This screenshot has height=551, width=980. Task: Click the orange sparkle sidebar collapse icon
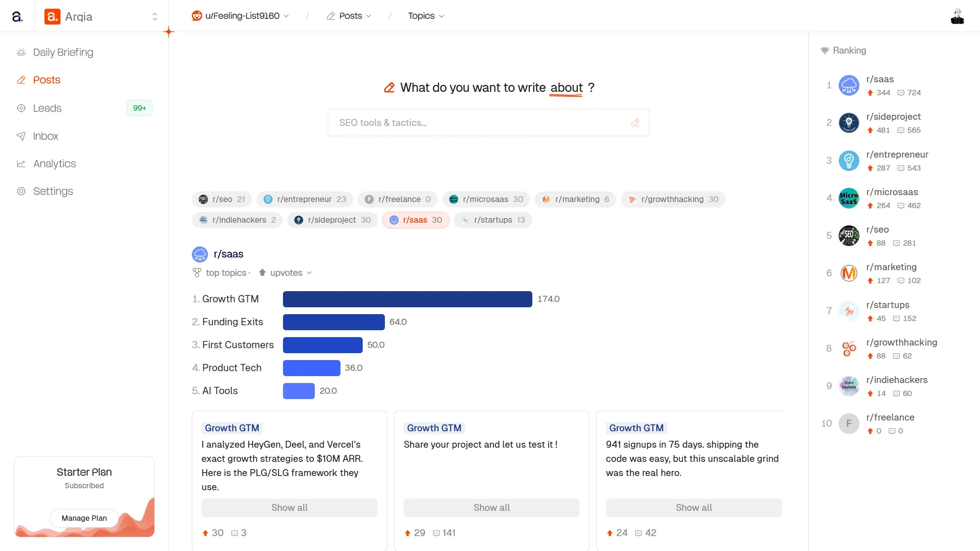[169, 32]
